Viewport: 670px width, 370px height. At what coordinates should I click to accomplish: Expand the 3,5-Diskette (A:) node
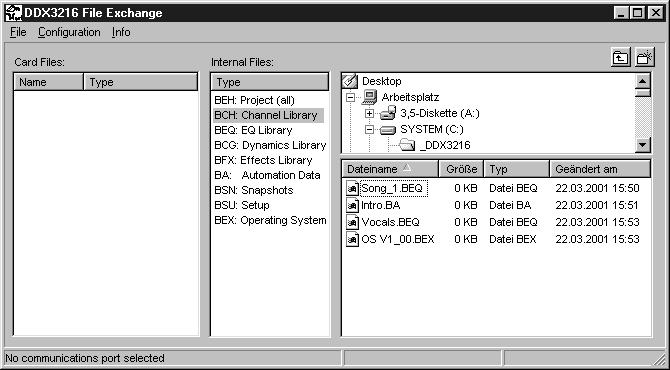(370, 114)
